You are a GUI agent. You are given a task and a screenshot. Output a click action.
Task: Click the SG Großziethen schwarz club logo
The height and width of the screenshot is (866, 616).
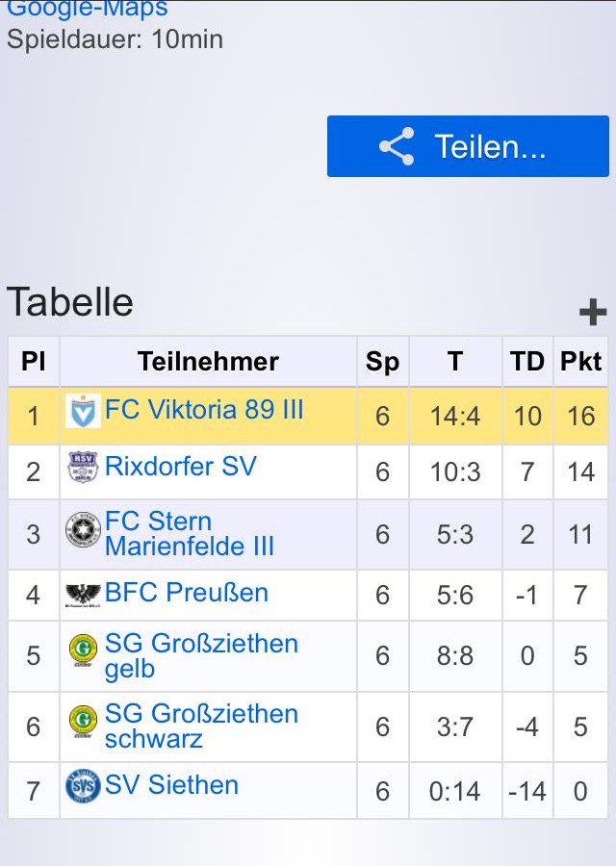[83, 721]
